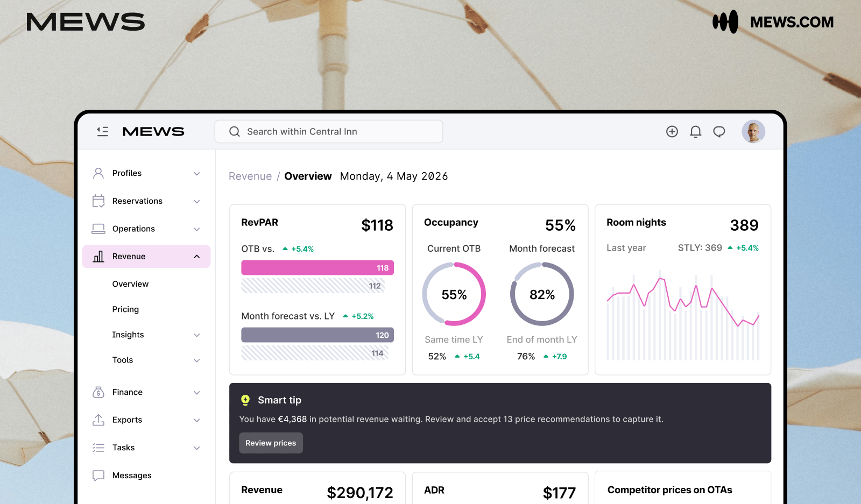
Task: Expand the Operations menu chevron
Action: click(x=197, y=229)
